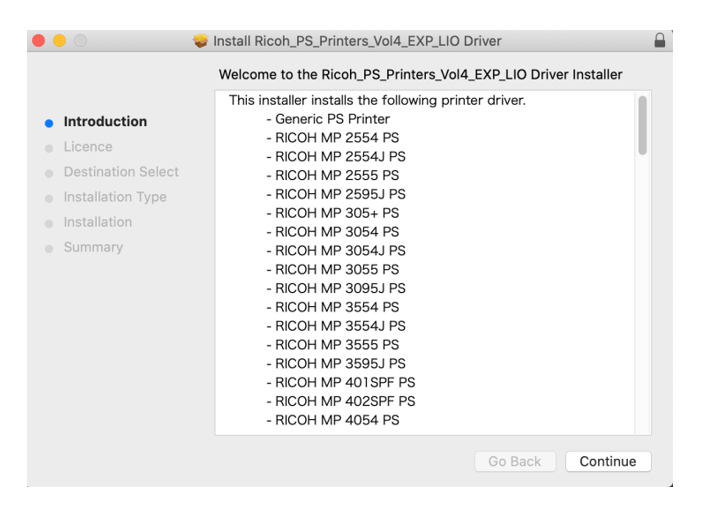Click the grey Licence step bullet

coord(49,148)
